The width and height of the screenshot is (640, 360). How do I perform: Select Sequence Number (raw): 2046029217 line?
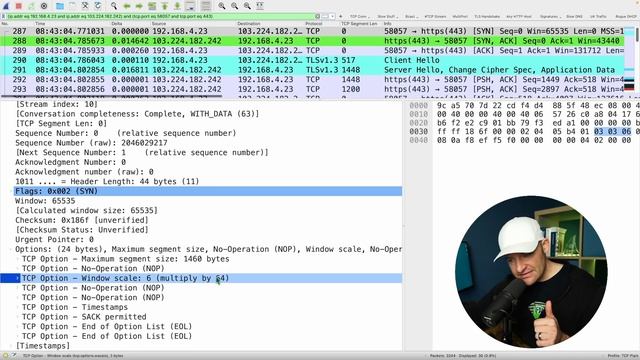click(x=91, y=143)
